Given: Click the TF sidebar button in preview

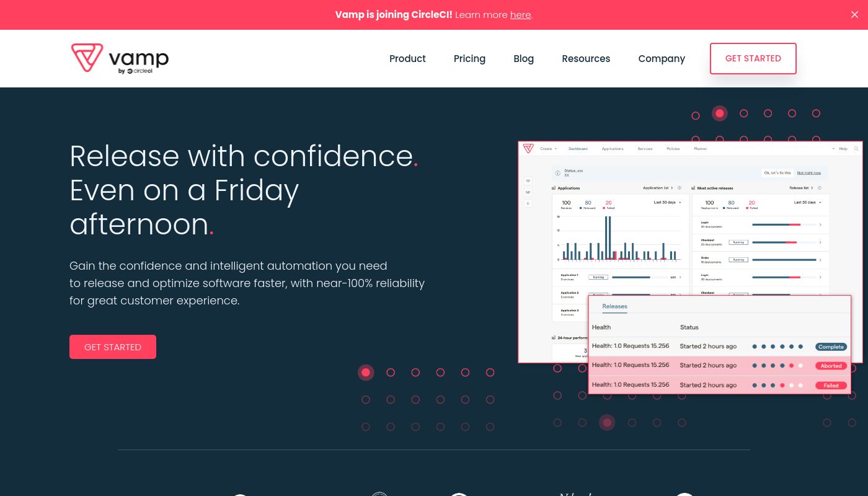Looking at the screenshot, I should pyautogui.click(x=528, y=181).
